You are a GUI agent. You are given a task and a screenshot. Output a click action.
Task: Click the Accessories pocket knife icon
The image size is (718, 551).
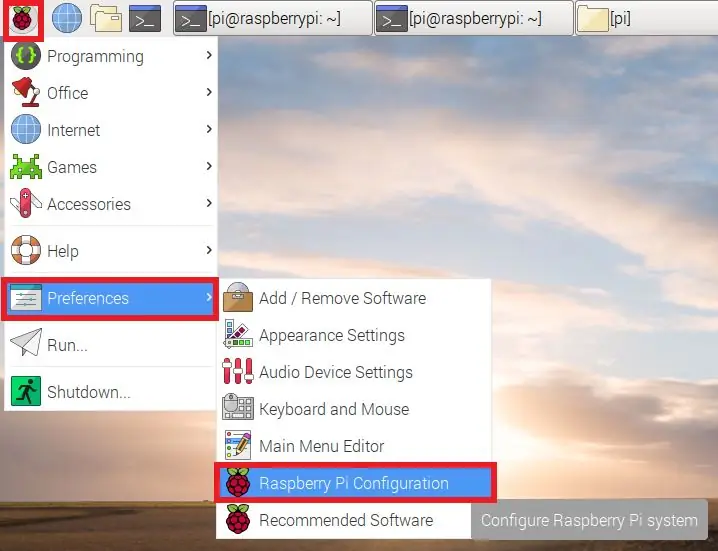click(26, 203)
